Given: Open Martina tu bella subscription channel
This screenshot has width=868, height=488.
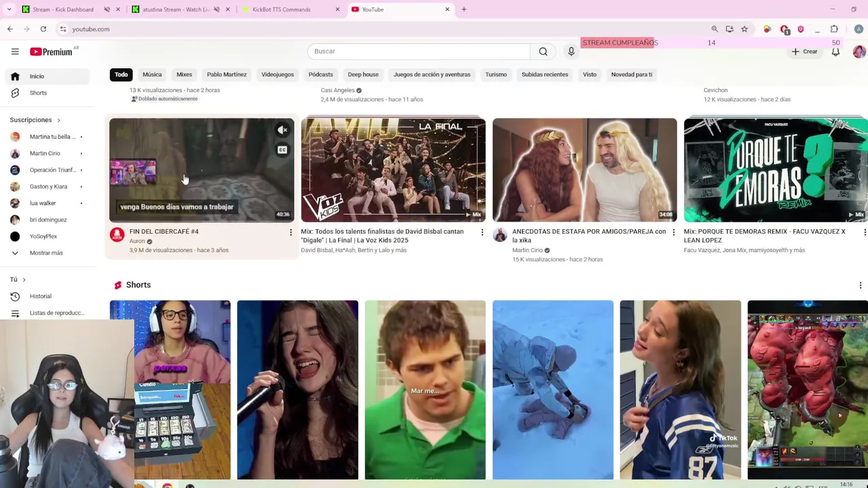Looking at the screenshot, I should pyautogui.click(x=46, y=137).
